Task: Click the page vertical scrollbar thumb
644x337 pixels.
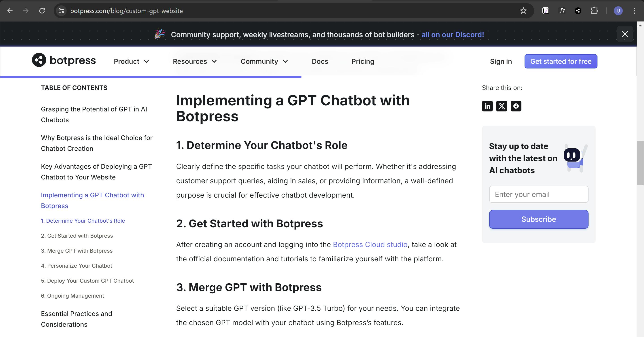Action: (x=640, y=162)
